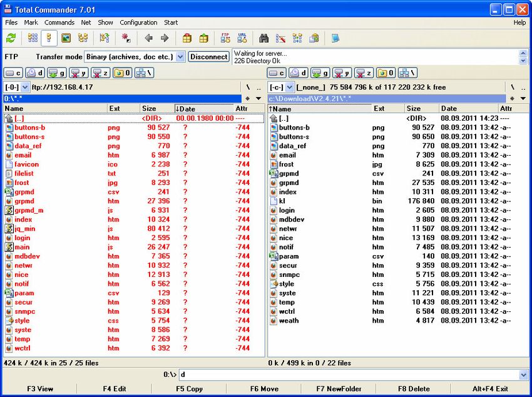Open left panel drive selector [-0-] dropdown
Viewport: 532px width, 397px height.
click(x=25, y=87)
